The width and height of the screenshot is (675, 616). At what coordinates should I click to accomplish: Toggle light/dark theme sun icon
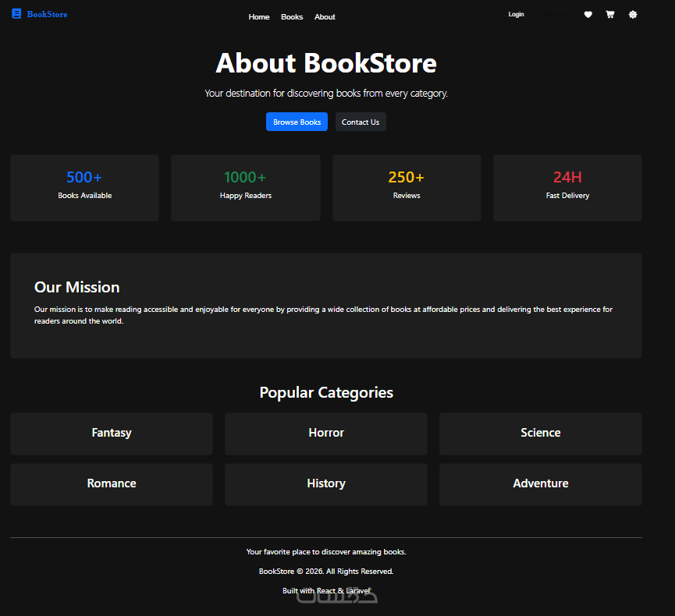point(633,15)
